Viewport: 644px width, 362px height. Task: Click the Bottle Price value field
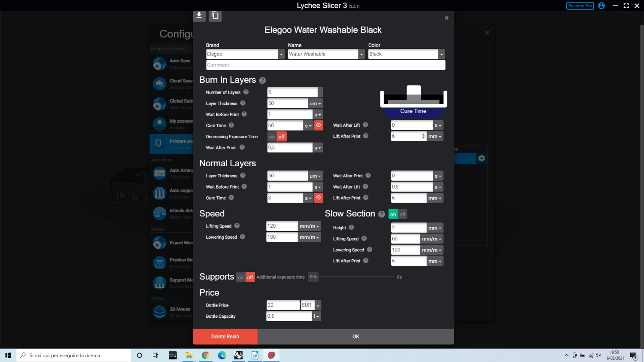coord(283,305)
